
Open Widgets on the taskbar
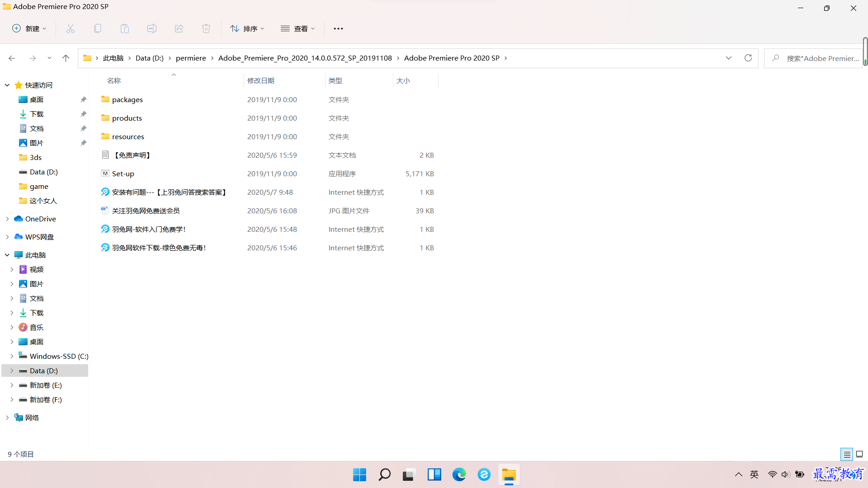[434, 474]
